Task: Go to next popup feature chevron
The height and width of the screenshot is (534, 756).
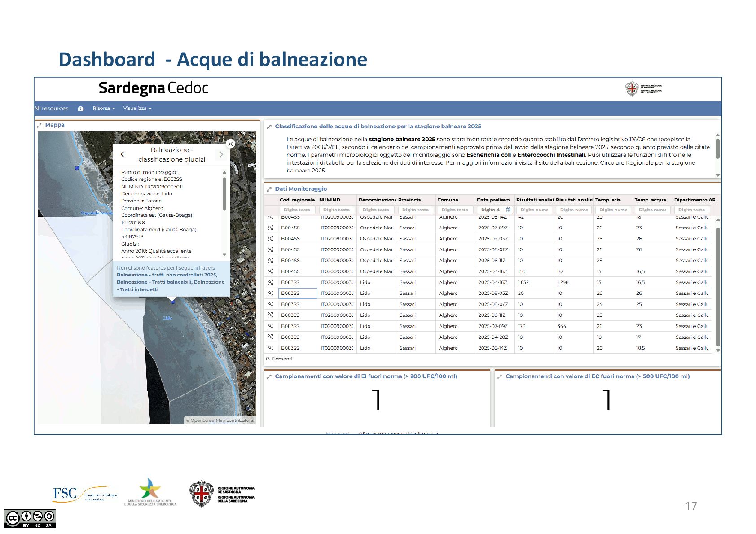Action: click(x=221, y=154)
